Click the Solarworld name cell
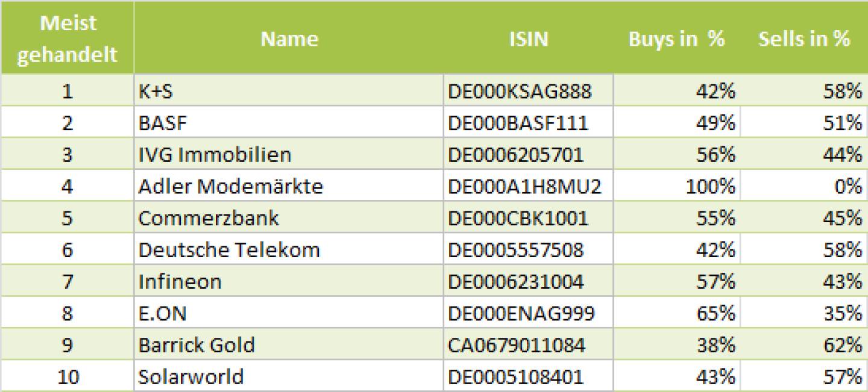868x392 pixels. coord(191,377)
